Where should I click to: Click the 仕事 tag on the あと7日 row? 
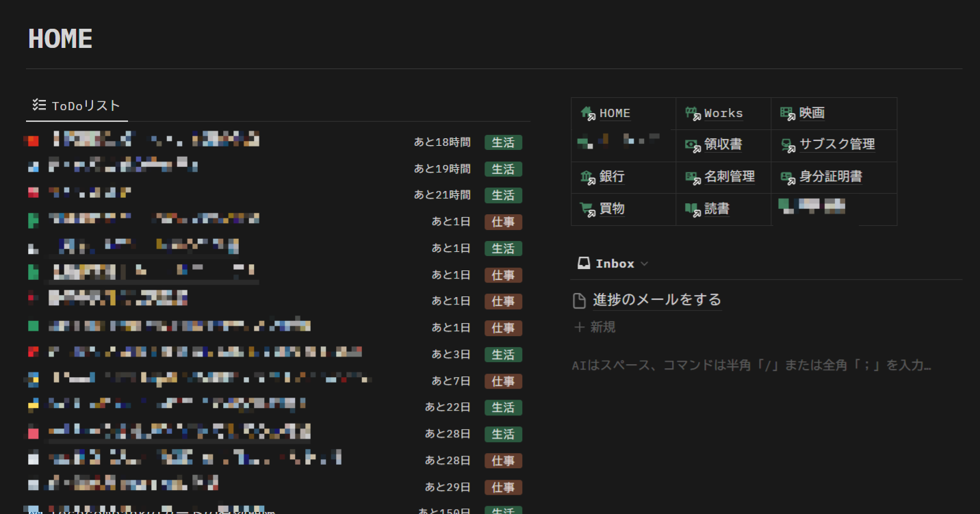pos(503,381)
